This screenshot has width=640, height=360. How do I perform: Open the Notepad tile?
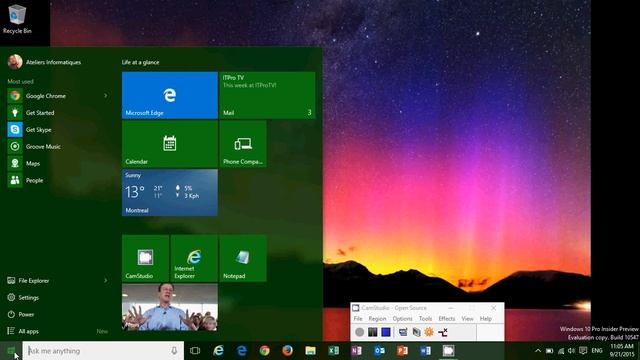(x=243, y=258)
